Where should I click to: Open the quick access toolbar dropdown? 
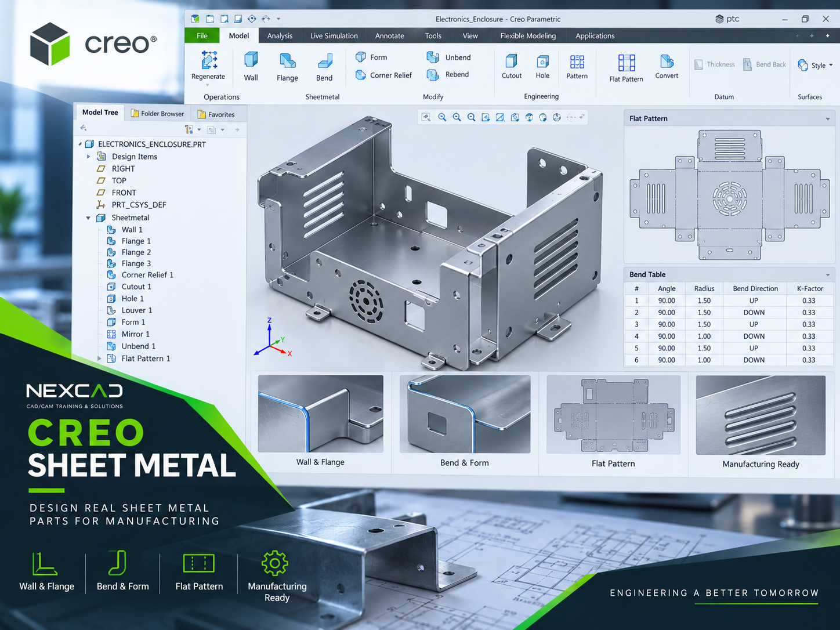[x=278, y=19]
